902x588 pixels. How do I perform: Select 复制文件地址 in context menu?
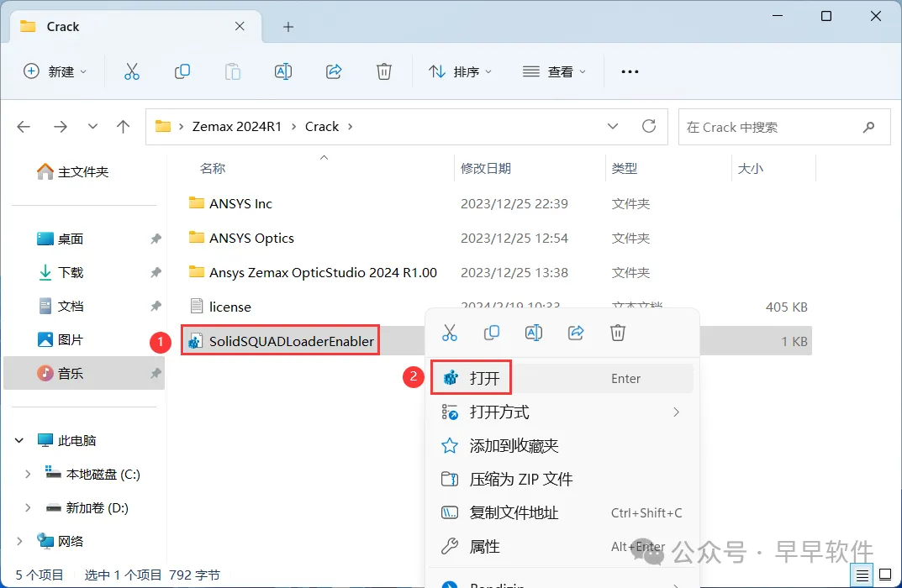(x=562, y=512)
